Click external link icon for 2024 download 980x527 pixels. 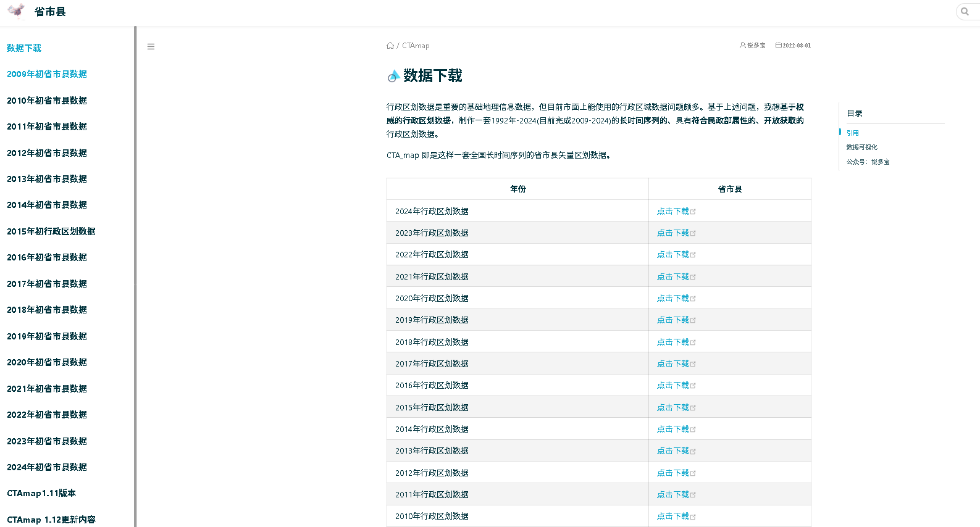tap(693, 212)
